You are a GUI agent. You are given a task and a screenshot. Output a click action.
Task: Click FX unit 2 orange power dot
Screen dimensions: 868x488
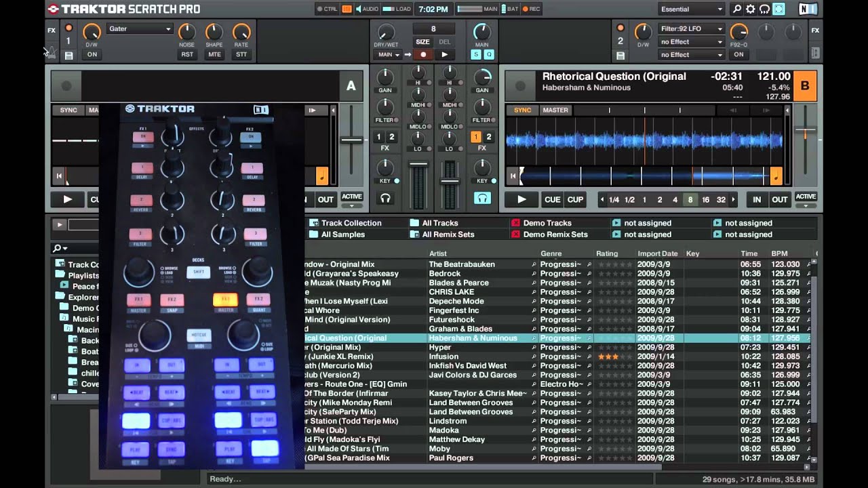click(x=620, y=28)
